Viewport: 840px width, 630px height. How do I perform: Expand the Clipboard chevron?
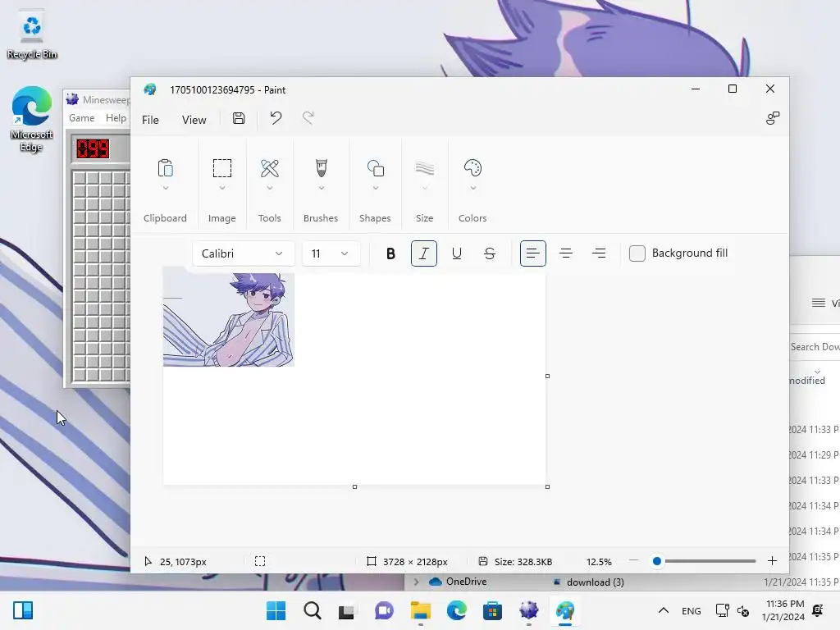166,188
